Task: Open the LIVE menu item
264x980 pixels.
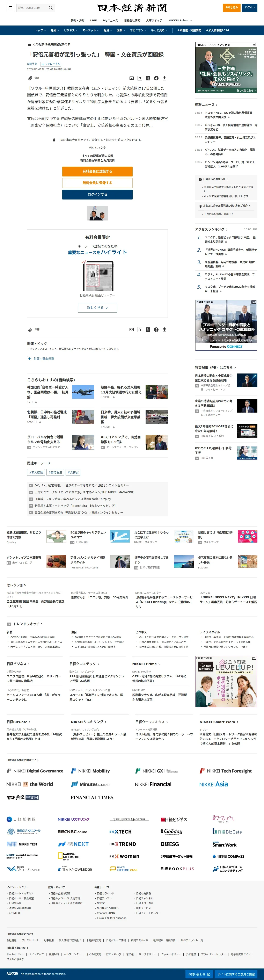Action: click(93, 21)
